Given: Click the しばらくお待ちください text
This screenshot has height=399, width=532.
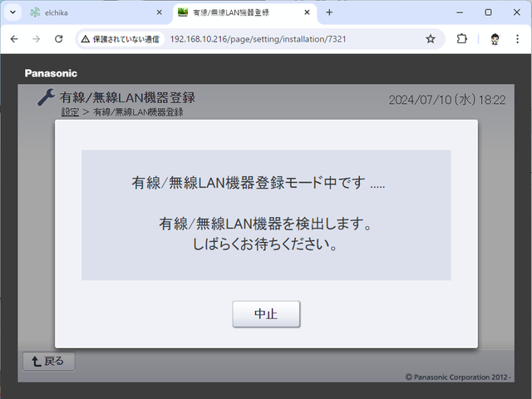Looking at the screenshot, I should pyautogui.click(x=265, y=244).
